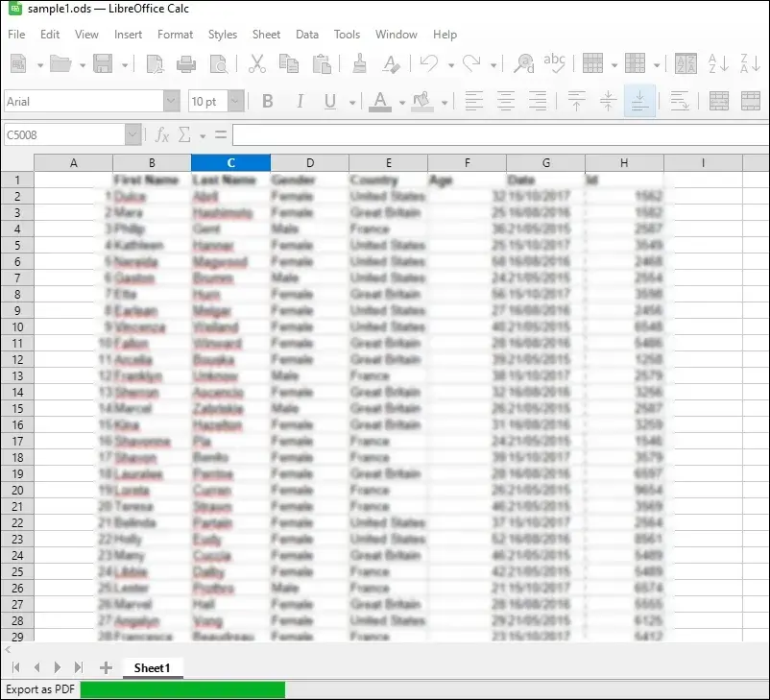Click the Export as PDF toolbar icon
Image resolution: width=770 pixels, height=700 pixels.
pyautogui.click(x=156, y=64)
